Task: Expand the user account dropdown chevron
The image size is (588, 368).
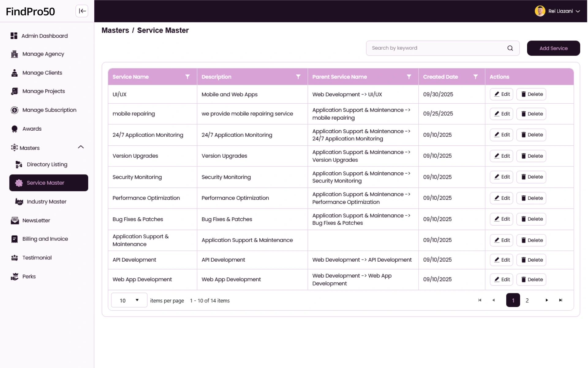Action: (578, 11)
